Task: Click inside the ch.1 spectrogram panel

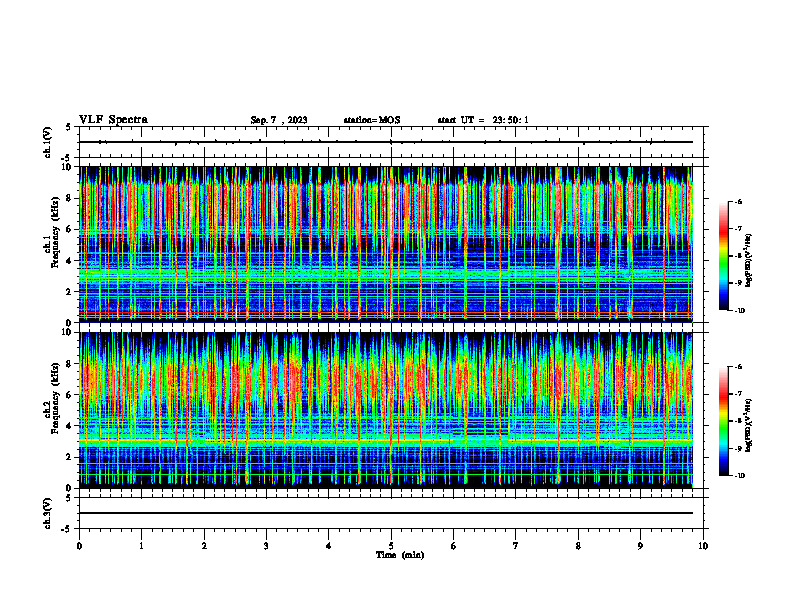Action: (386, 244)
